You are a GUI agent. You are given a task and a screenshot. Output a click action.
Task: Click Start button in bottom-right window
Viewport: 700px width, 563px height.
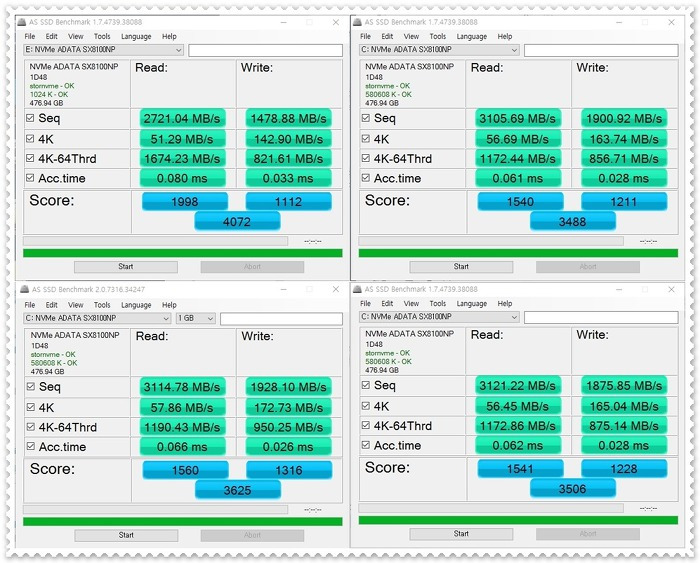pos(461,534)
